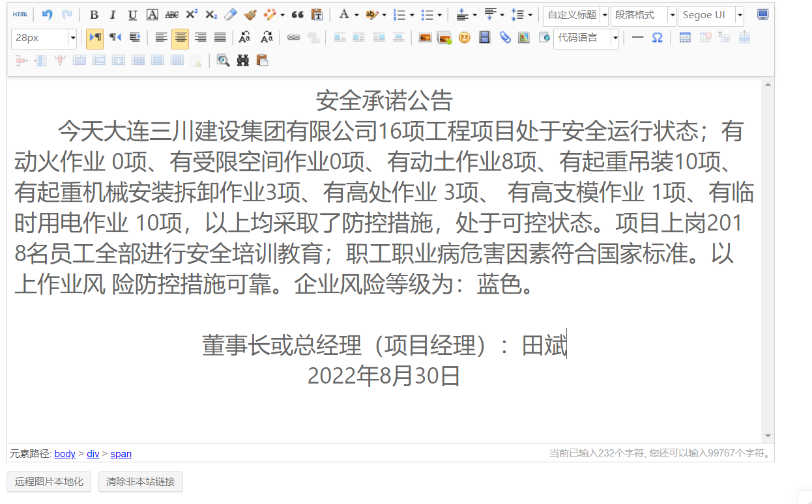Attach a file with paperclip
The height and width of the screenshot is (504, 812).
(504, 38)
